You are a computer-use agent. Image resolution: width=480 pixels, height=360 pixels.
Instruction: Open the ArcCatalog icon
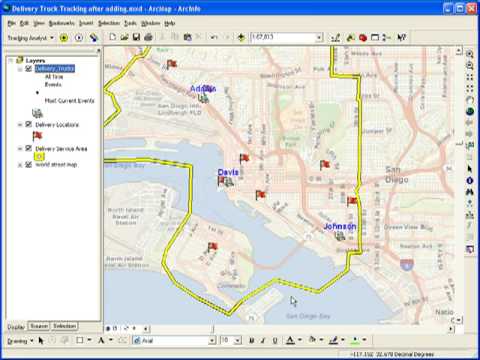click(x=350, y=38)
